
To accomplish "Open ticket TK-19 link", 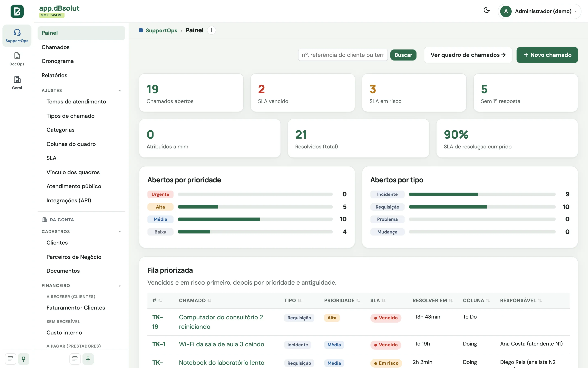I will pyautogui.click(x=158, y=322).
